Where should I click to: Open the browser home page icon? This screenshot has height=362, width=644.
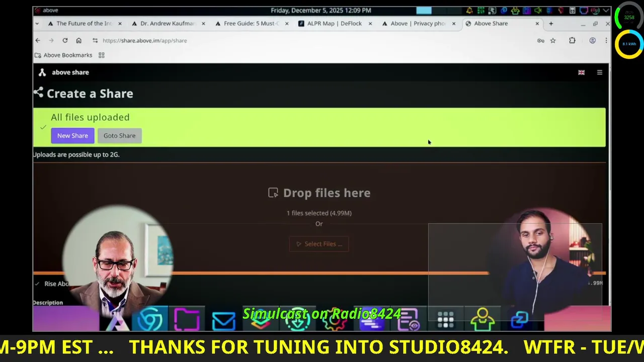tap(78, 40)
